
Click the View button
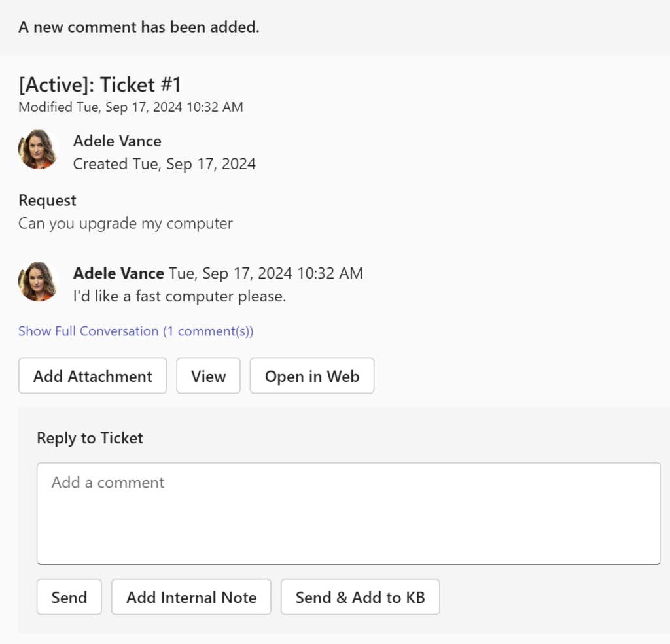[208, 376]
